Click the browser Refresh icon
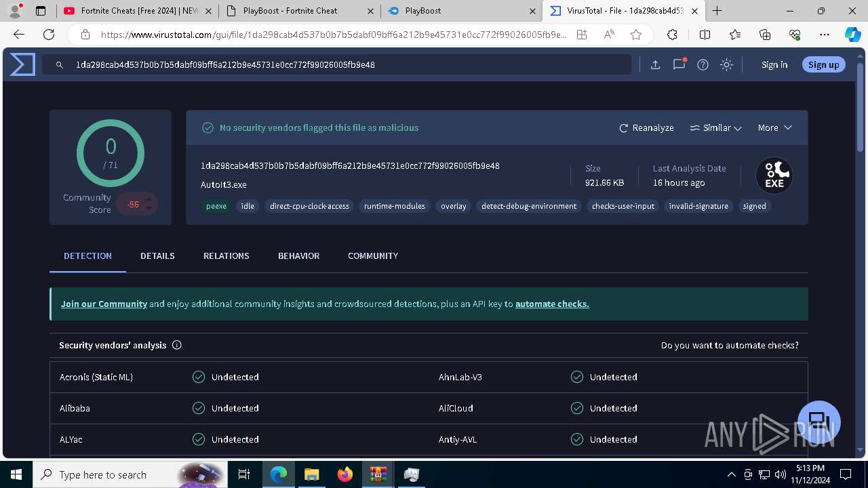 click(49, 35)
